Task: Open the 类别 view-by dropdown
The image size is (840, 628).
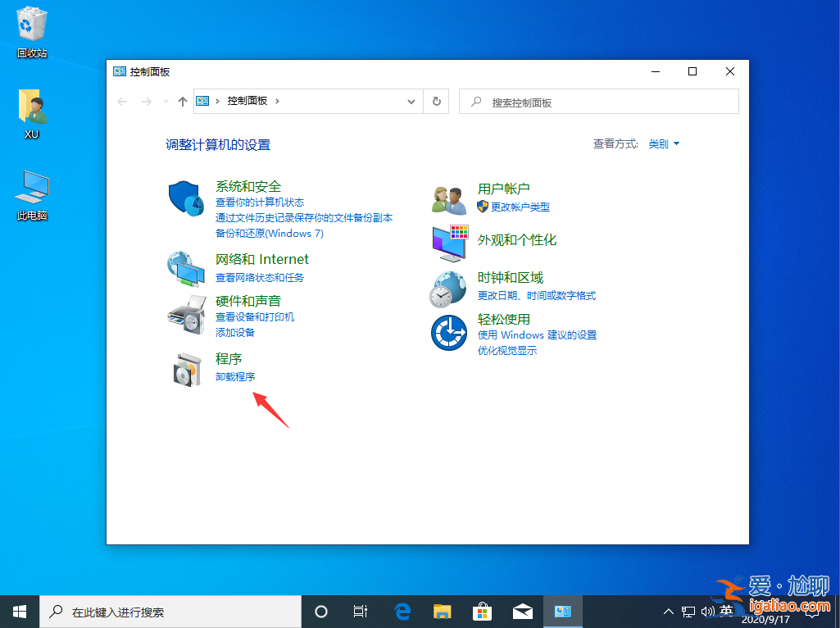Action: pos(661,143)
